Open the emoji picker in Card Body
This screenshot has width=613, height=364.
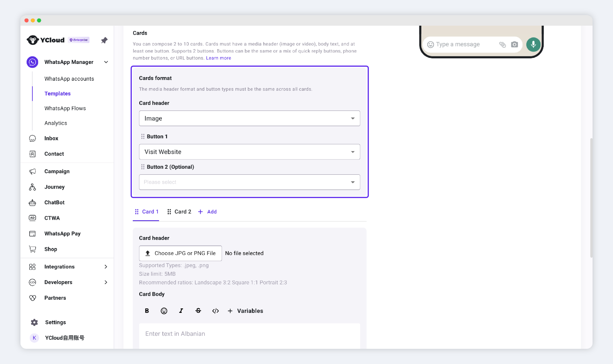[x=164, y=311]
